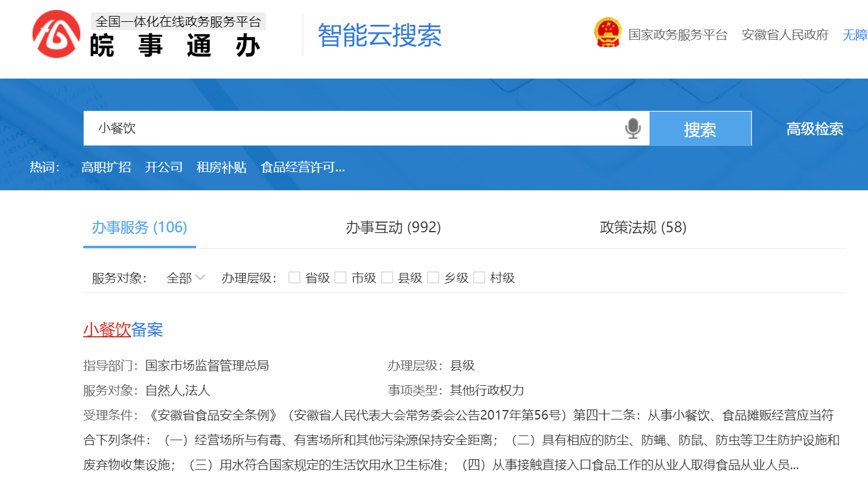Click hot word 高职扩招
868x478 pixels.
(x=106, y=167)
